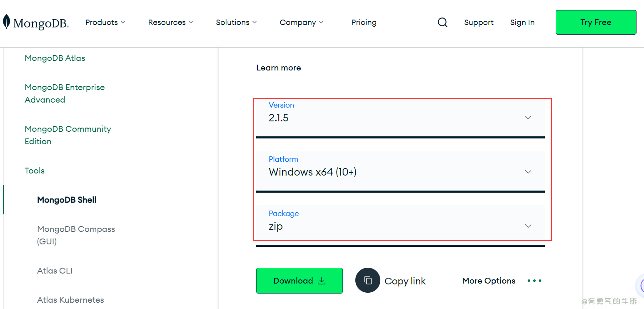Click the Learn more link
This screenshot has width=644, height=309.
[x=278, y=68]
